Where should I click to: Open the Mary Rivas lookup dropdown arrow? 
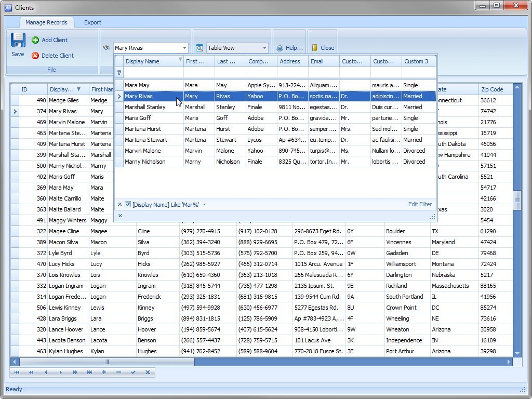point(184,48)
